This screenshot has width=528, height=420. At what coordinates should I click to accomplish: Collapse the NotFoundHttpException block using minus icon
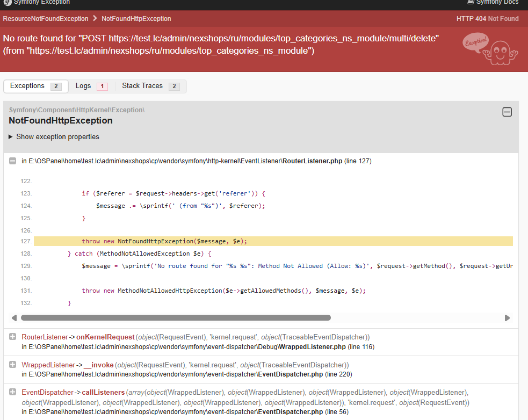507,112
